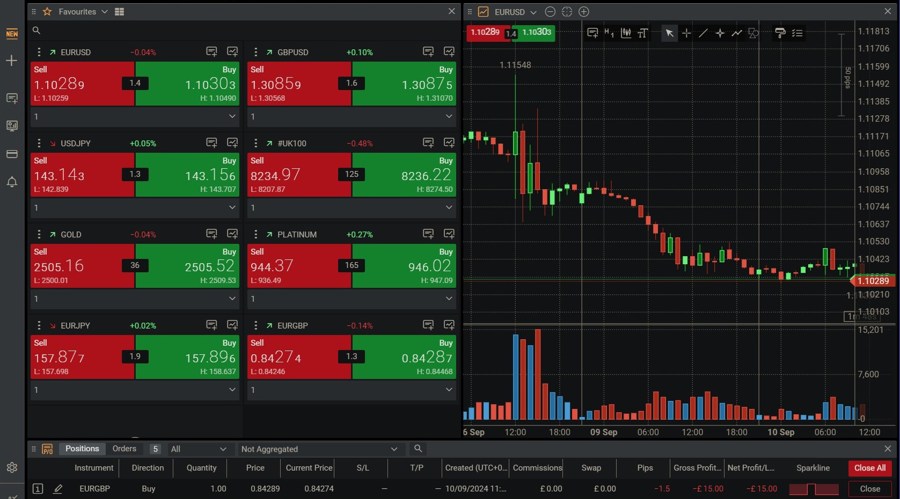
Task: Zoom out of the EURUSD chart
Action: (550, 12)
